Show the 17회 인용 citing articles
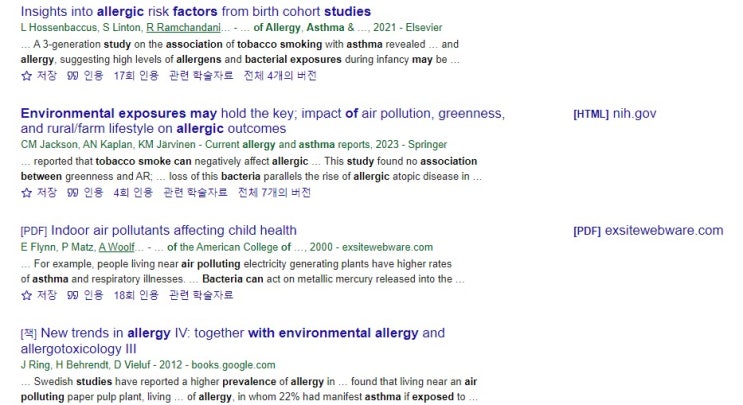 coord(136,75)
